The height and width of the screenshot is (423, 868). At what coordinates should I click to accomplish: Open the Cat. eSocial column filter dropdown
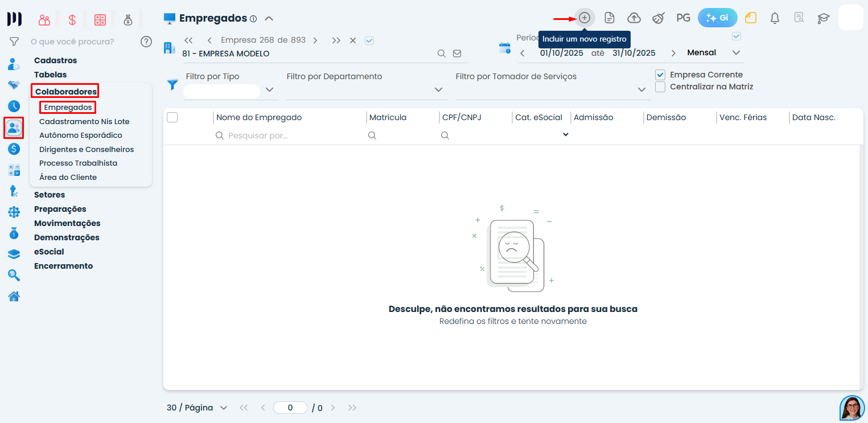[x=566, y=135]
